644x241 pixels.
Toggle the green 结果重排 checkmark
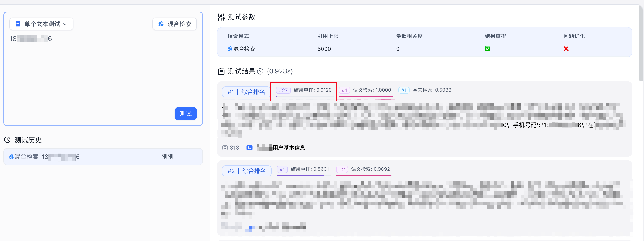coord(487,49)
